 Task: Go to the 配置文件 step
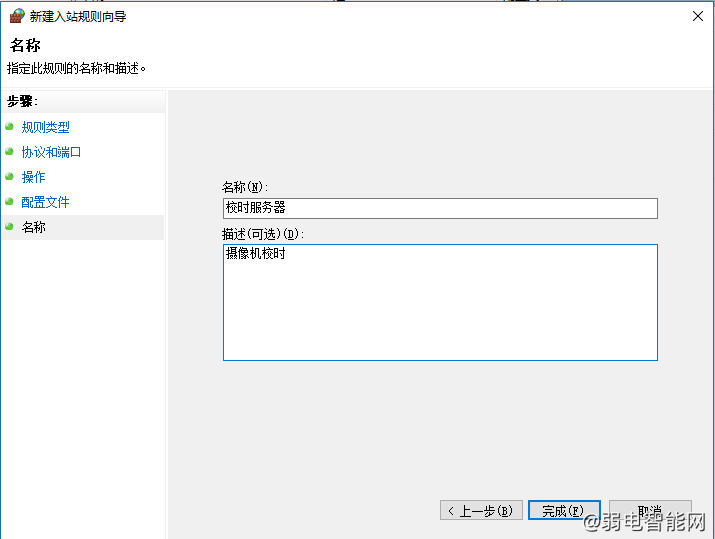45,202
